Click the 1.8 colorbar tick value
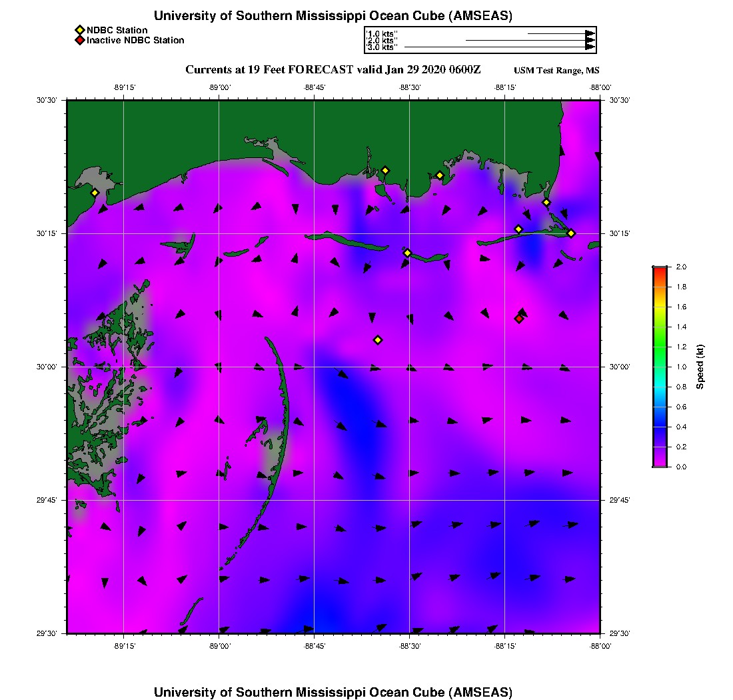Image resolution: width=733 pixels, height=700 pixels. tap(681, 287)
